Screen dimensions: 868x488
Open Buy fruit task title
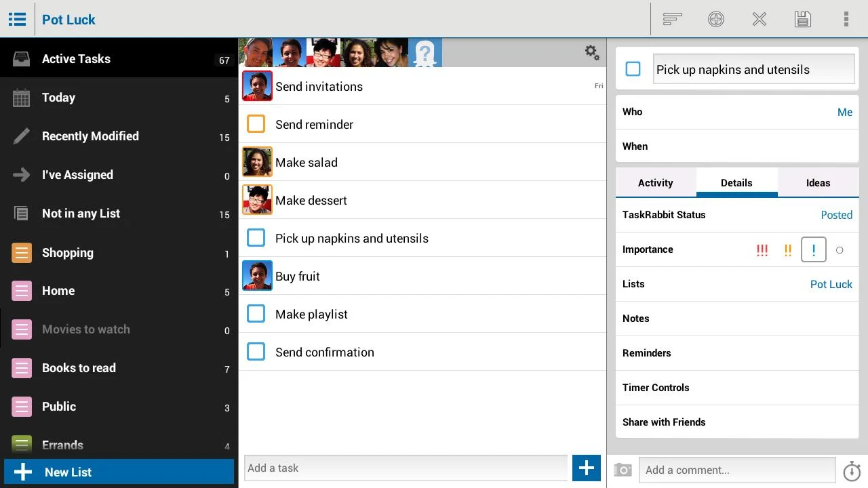coord(298,277)
